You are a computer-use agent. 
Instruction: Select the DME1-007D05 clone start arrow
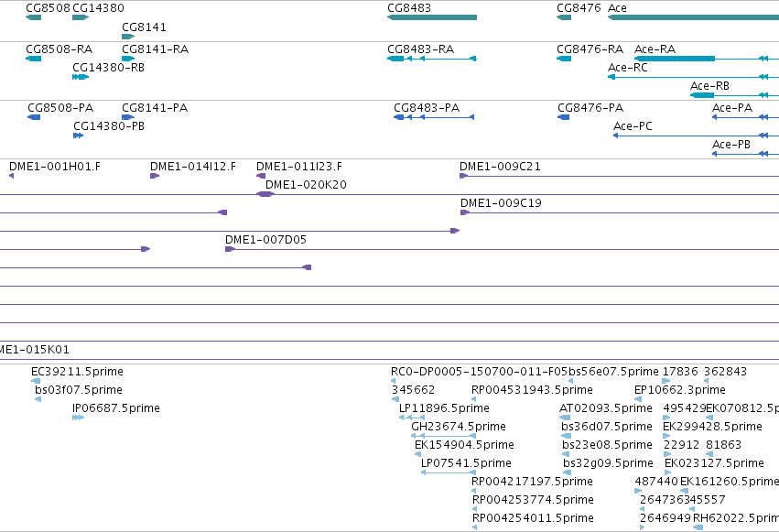(x=230, y=249)
